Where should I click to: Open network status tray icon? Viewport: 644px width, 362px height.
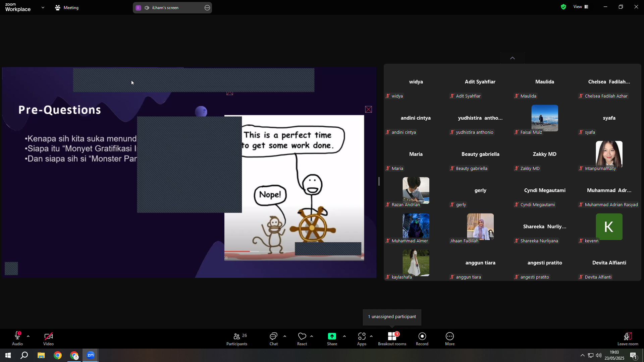pos(591,355)
